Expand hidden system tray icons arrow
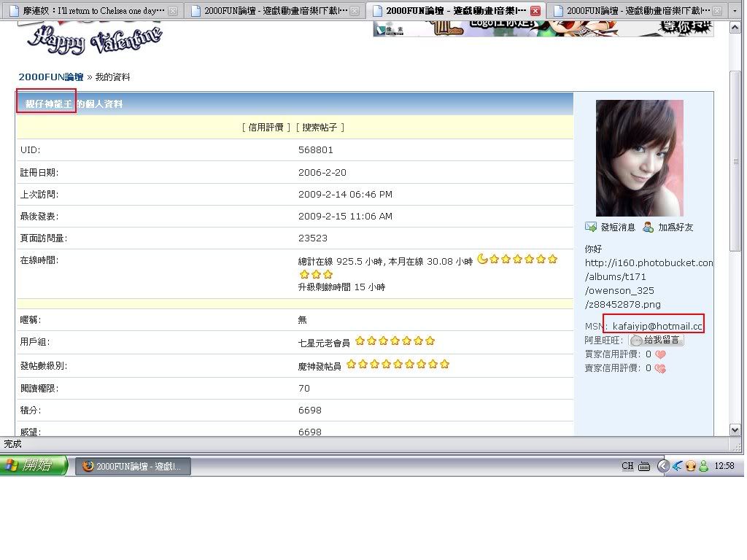 click(662, 466)
